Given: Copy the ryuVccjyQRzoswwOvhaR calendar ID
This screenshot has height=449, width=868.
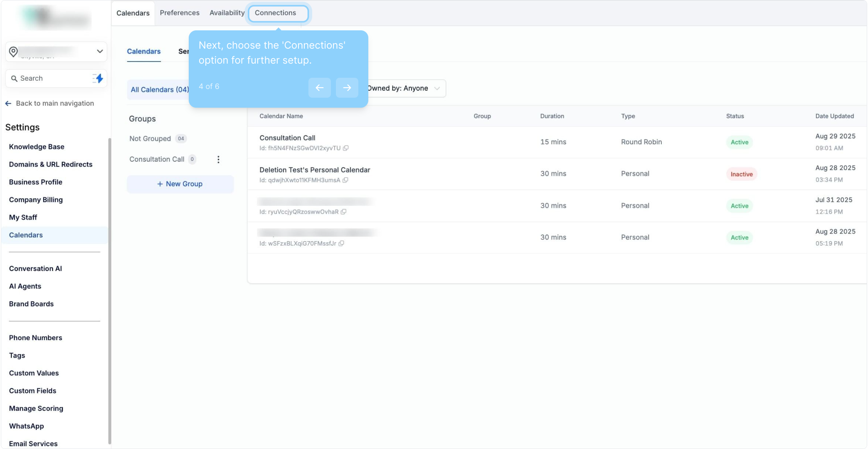Looking at the screenshot, I should (343, 212).
